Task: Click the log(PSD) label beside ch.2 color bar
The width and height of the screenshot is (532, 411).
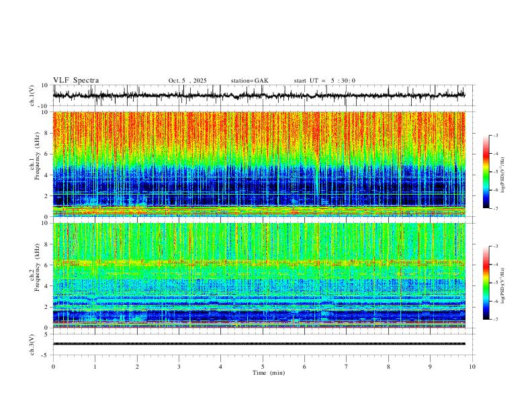Action: [x=502, y=286]
